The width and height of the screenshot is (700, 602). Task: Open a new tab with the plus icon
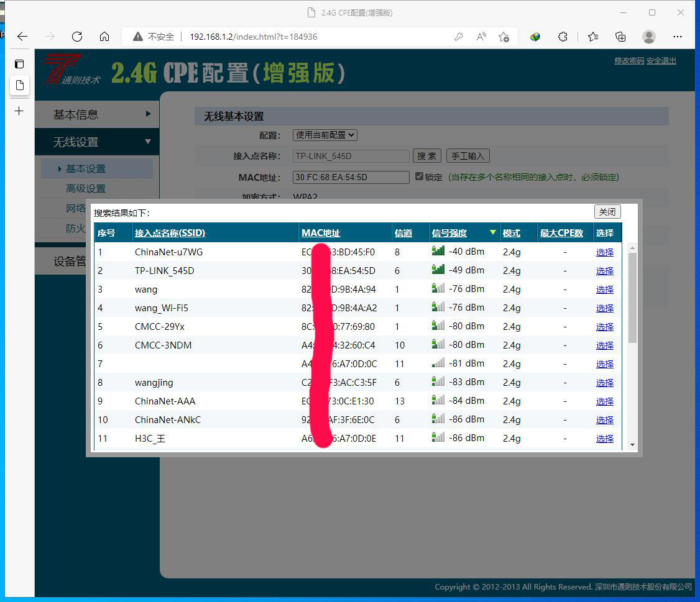19,111
